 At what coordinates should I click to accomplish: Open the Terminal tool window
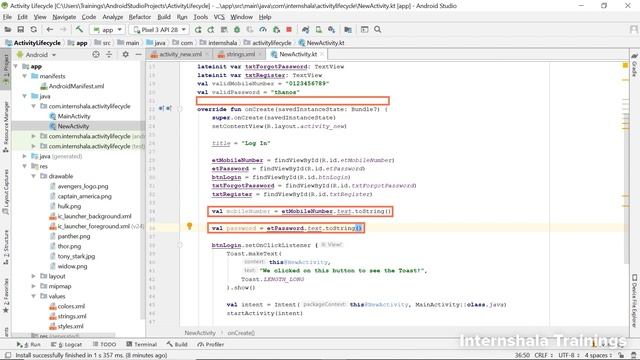142,344
